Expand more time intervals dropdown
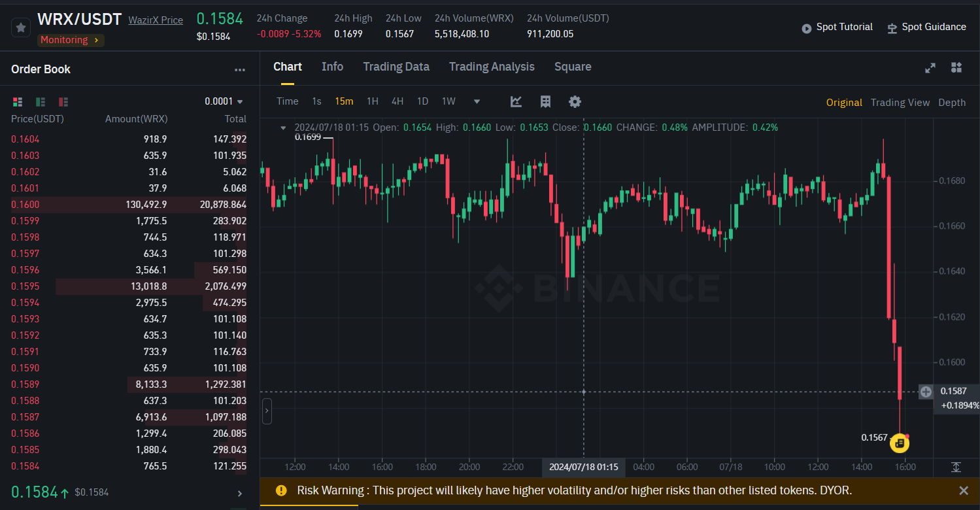The image size is (980, 510). (477, 102)
